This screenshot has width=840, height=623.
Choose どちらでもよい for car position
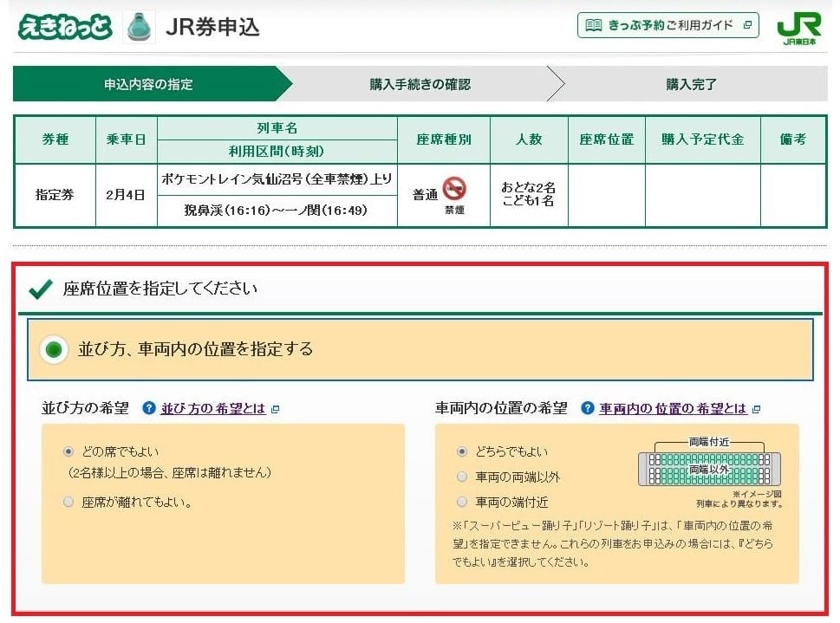tap(461, 451)
